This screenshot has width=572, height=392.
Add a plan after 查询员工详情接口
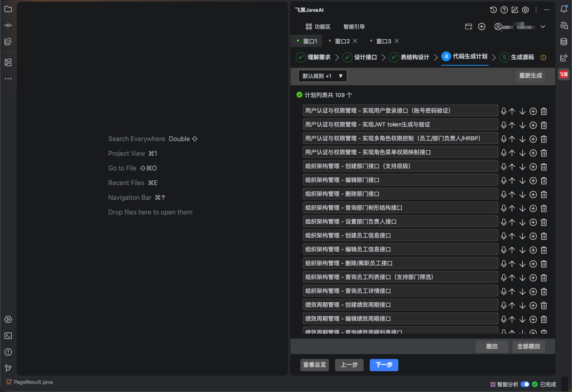tap(533, 291)
